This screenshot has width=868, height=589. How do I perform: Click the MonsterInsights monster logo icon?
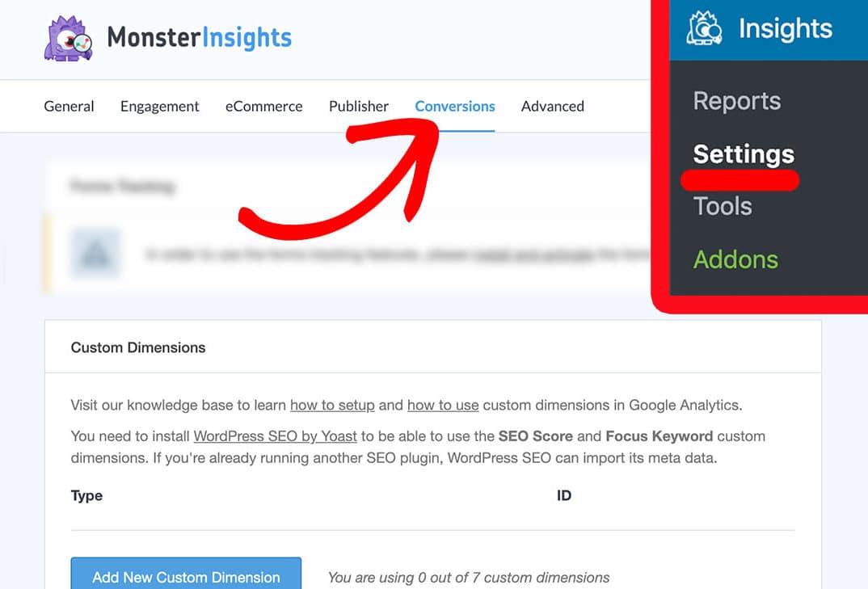click(x=68, y=38)
